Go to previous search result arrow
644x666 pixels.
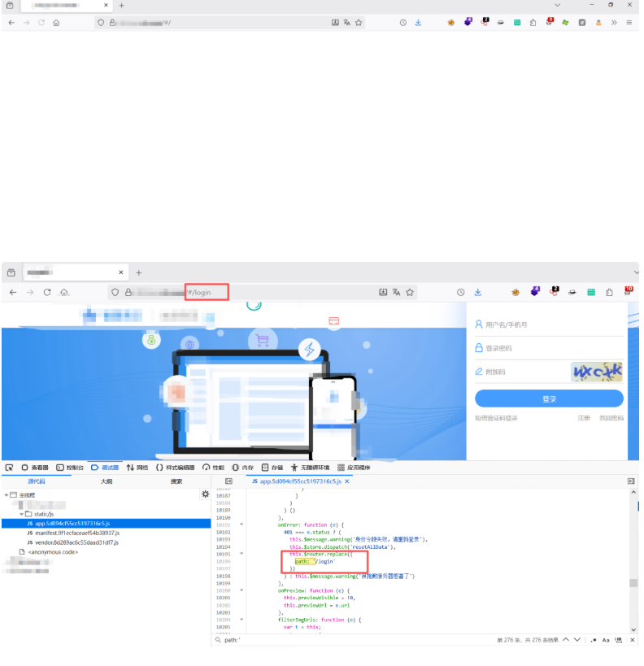tap(566, 640)
